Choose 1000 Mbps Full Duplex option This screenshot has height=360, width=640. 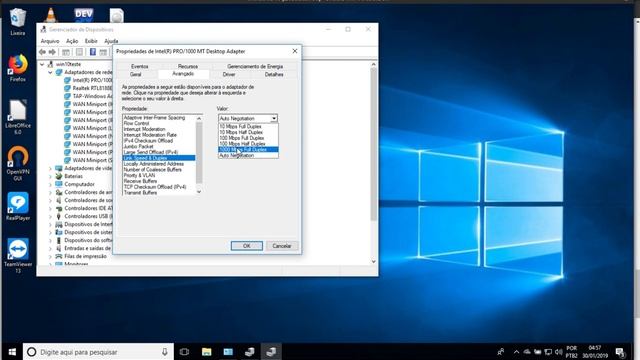pos(249,150)
